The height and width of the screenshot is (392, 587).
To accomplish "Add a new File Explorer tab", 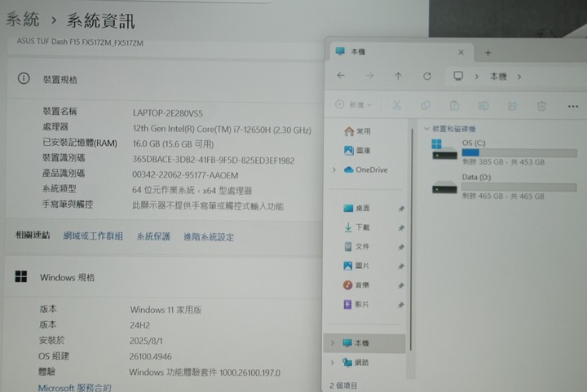I will [x=488, y=53].
